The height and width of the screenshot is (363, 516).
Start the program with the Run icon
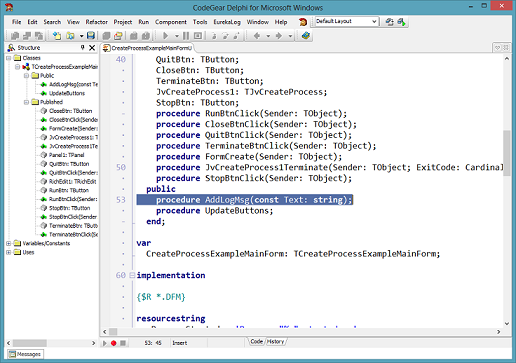[x=165, y=35]
